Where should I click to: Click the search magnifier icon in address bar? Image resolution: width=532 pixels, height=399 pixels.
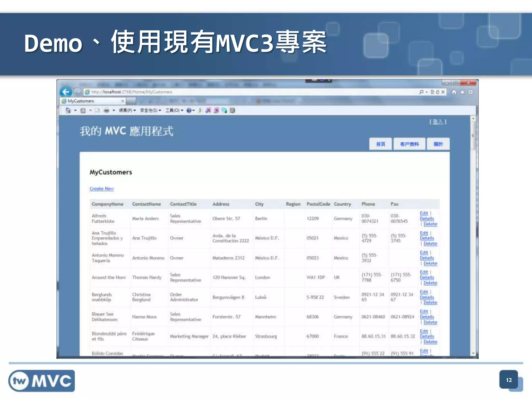point(421,92)
